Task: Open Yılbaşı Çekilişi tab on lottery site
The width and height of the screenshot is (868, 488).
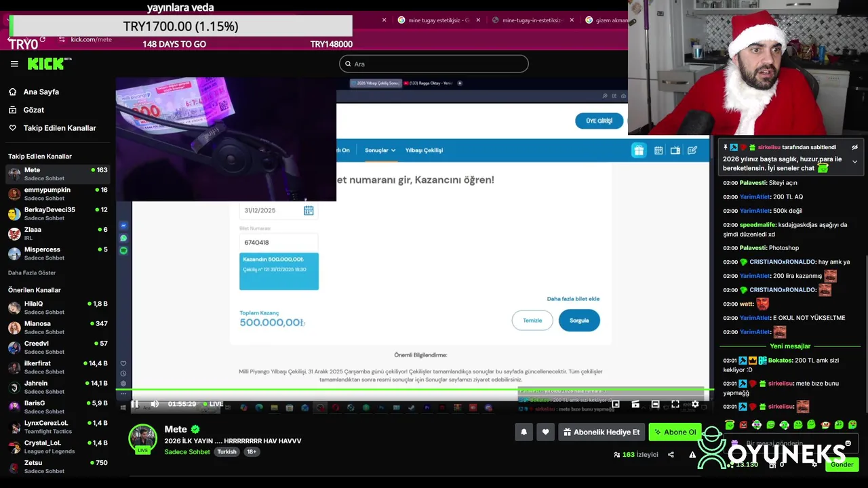Action: tap(424, 150)
